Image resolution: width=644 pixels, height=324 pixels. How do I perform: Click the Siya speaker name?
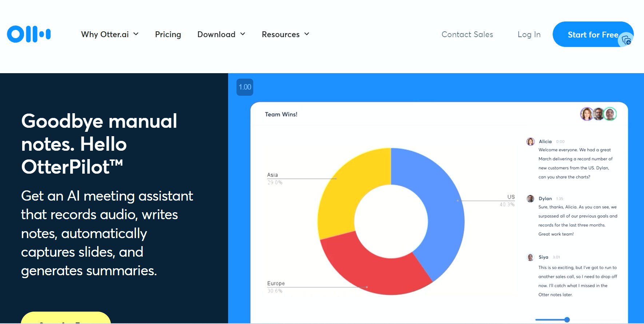click(543, 257)
